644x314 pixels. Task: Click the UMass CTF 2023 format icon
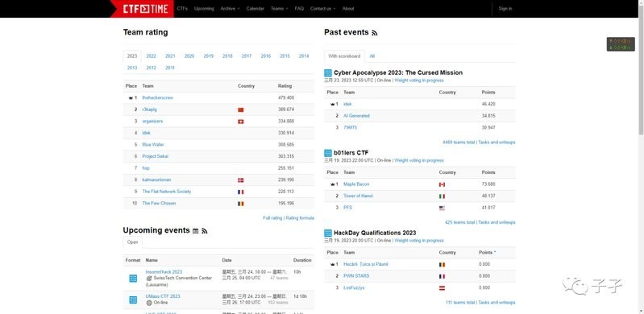tap(133, 300)
